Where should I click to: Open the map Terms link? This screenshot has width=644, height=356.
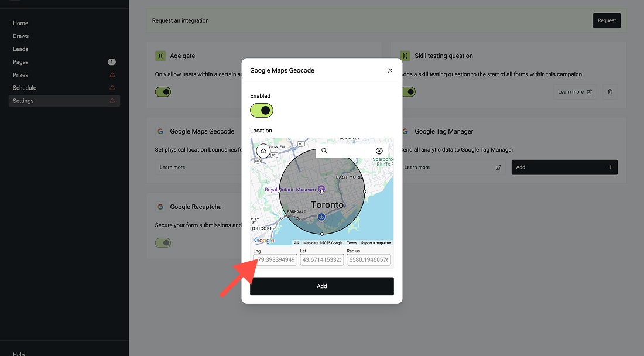coord(352,242)
